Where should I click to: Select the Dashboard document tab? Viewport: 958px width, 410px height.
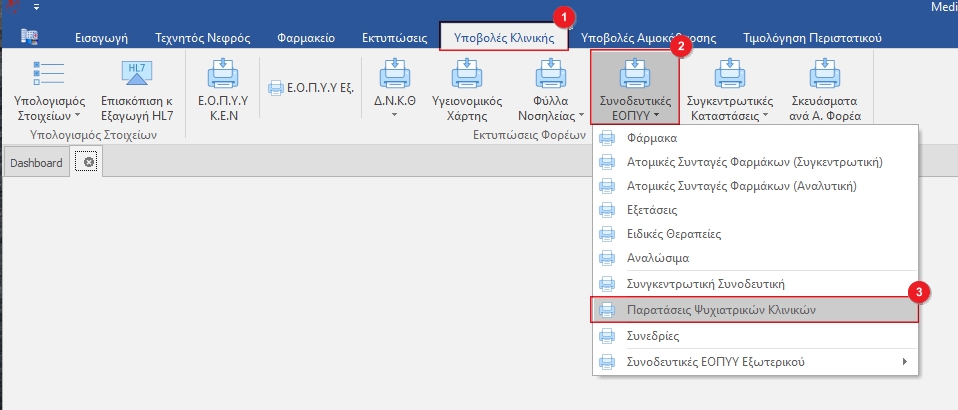pos(36,162)
